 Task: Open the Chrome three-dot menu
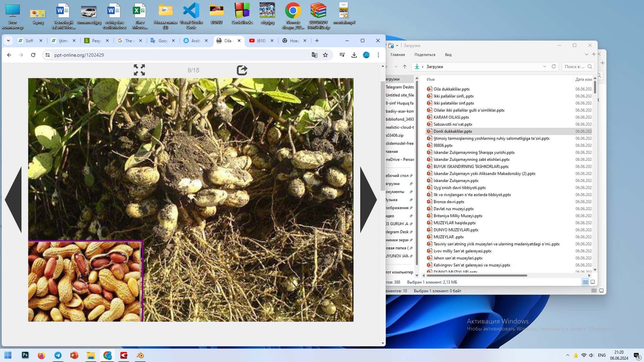[378, 55]
